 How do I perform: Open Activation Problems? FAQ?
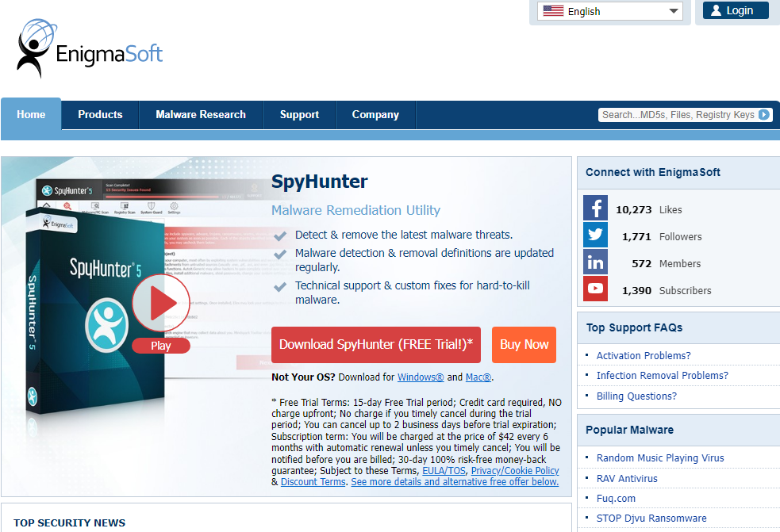[x=644, y=355]
